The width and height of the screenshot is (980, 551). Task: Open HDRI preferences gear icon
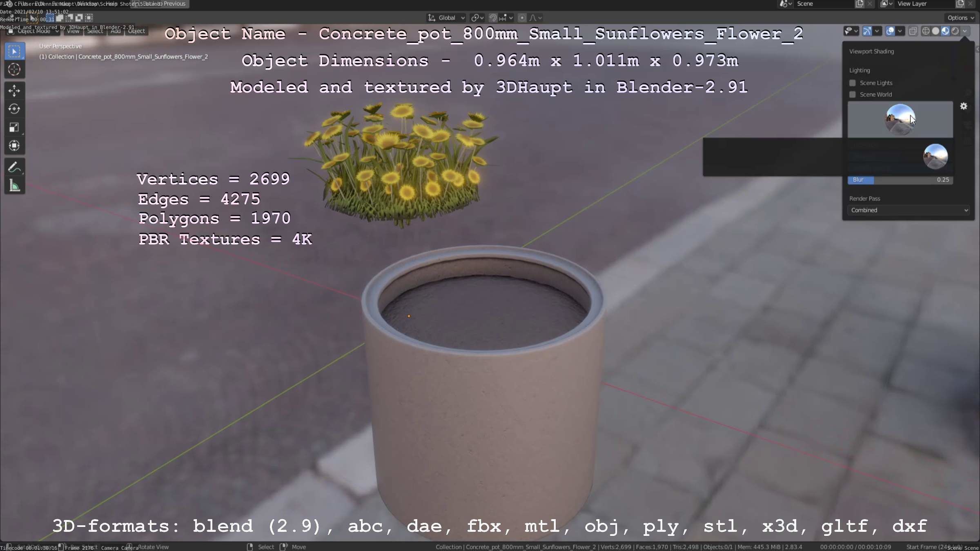pos(964,106)
